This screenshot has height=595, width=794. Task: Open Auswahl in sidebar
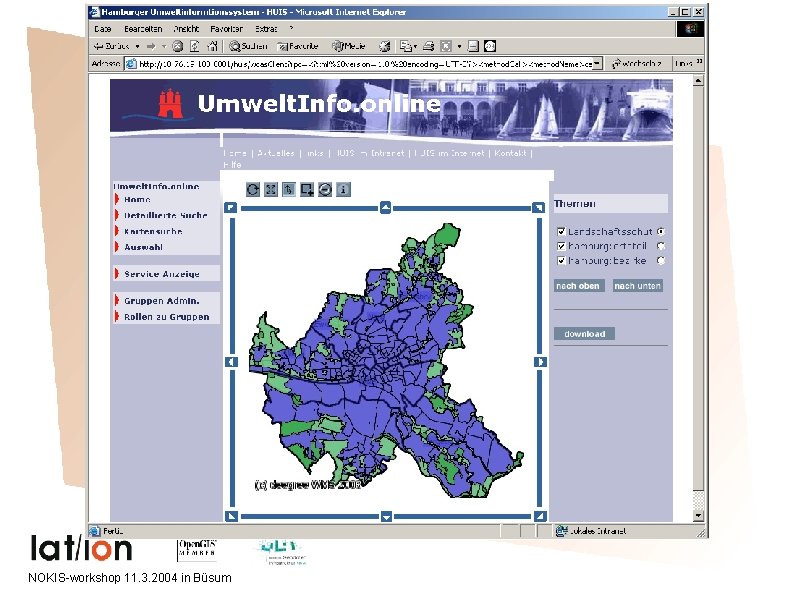[x=144, y=247]
